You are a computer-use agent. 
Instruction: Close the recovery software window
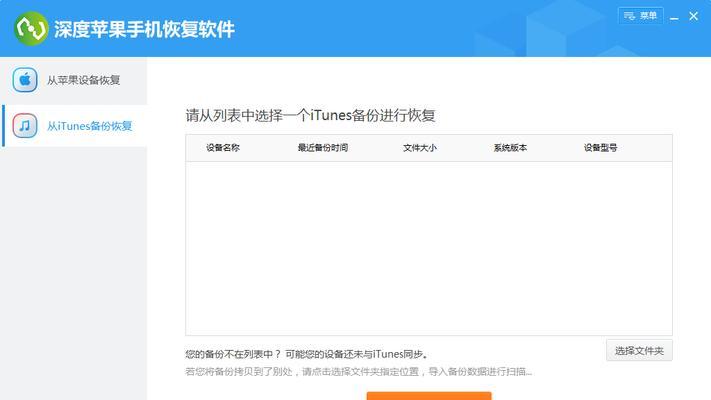pyautogui.click(x=693, y=16)
